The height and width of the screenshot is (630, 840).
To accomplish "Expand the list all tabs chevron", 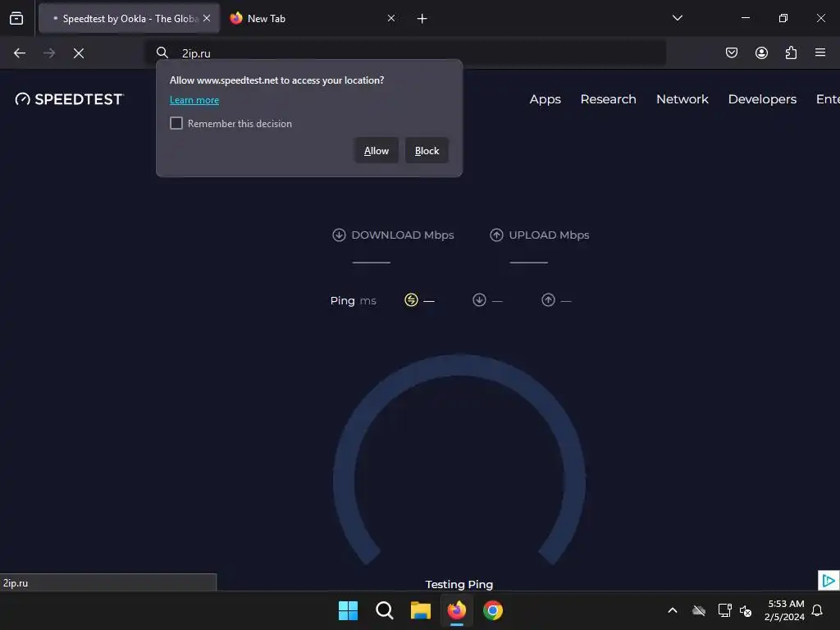I will pos(677,18).
